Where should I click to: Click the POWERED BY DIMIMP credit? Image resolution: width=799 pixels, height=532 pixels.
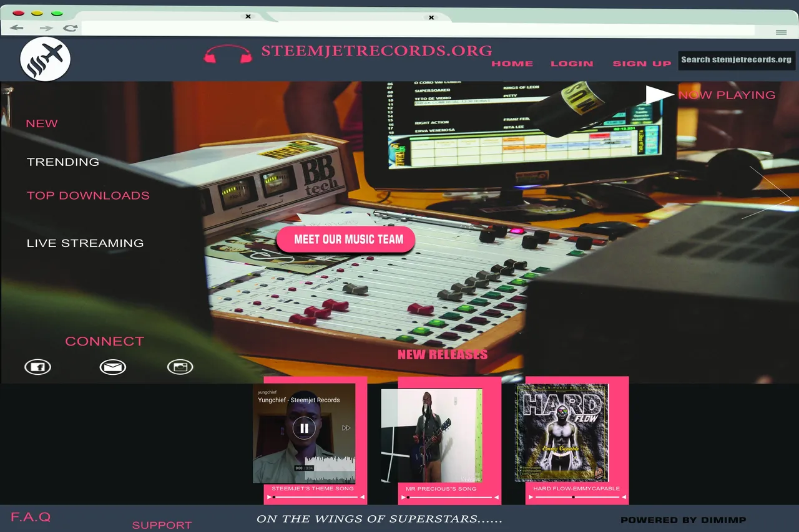(x=683, y=520)
